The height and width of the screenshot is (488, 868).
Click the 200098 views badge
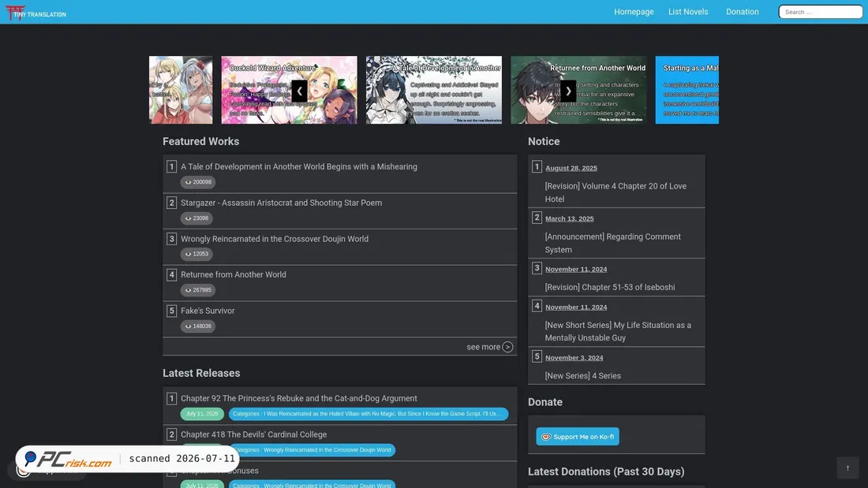click(x=197, y=182)
